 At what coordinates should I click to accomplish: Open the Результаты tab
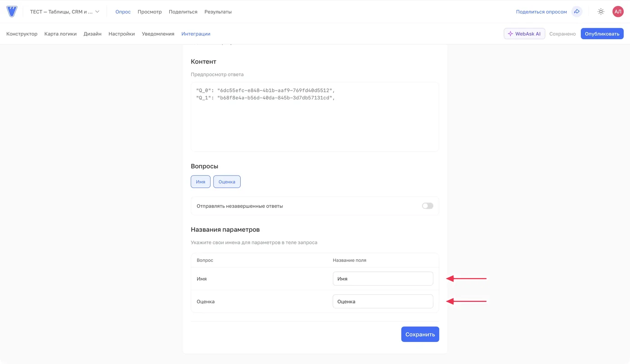pyautogui.click(x=218, y=12)
